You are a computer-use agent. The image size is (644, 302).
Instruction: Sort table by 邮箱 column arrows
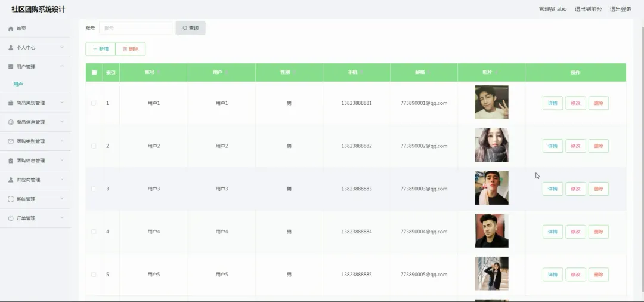point(428,72)
